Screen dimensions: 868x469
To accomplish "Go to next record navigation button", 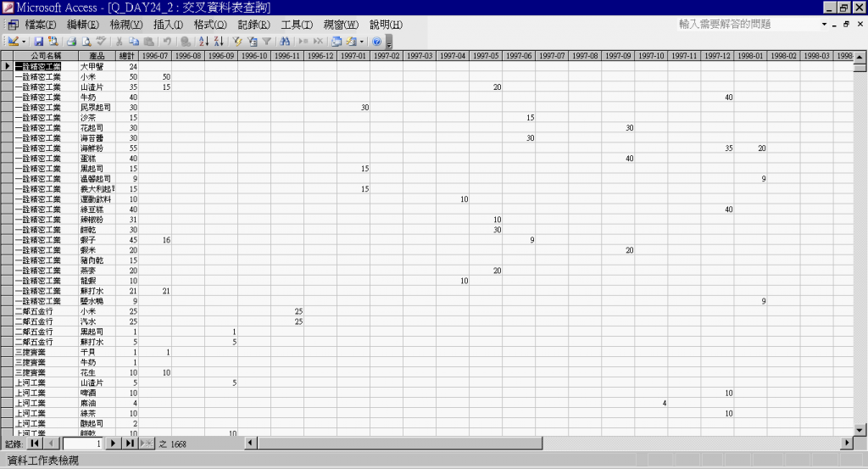I will (x=113, y=444).
